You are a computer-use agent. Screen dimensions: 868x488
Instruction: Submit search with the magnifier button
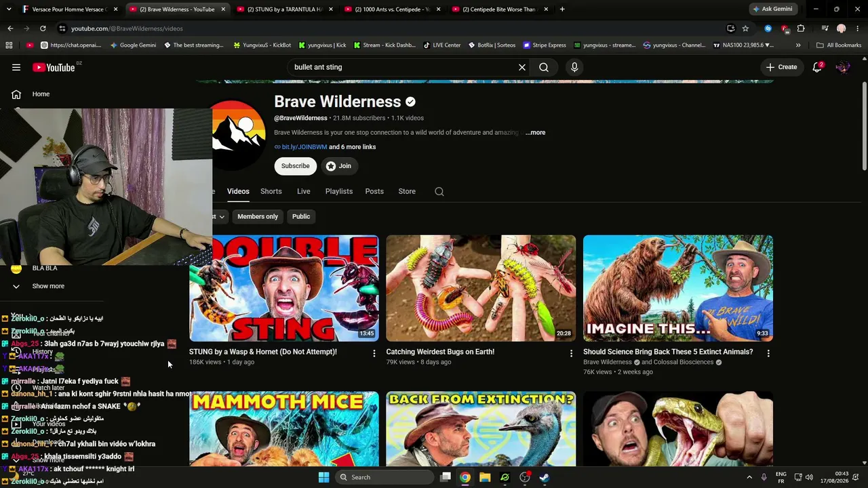point(544,67)
